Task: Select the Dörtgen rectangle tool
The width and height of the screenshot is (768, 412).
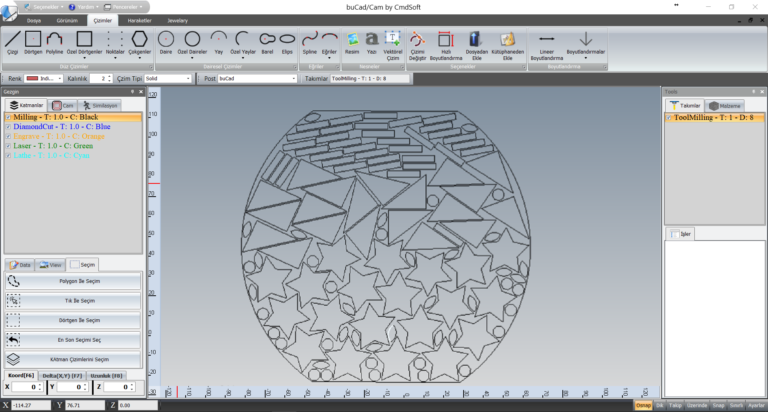Action: click(x=33, y=44)
